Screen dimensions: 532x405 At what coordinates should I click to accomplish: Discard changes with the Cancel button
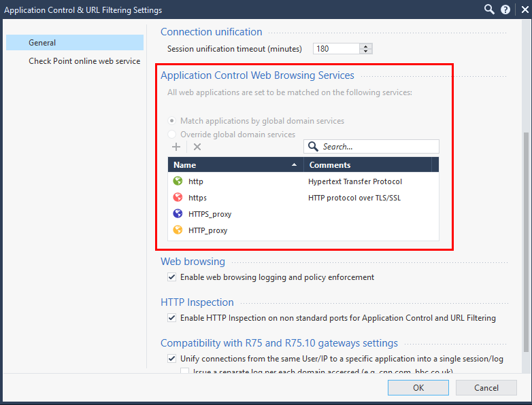pyautogui.click(x=486, y=388)
